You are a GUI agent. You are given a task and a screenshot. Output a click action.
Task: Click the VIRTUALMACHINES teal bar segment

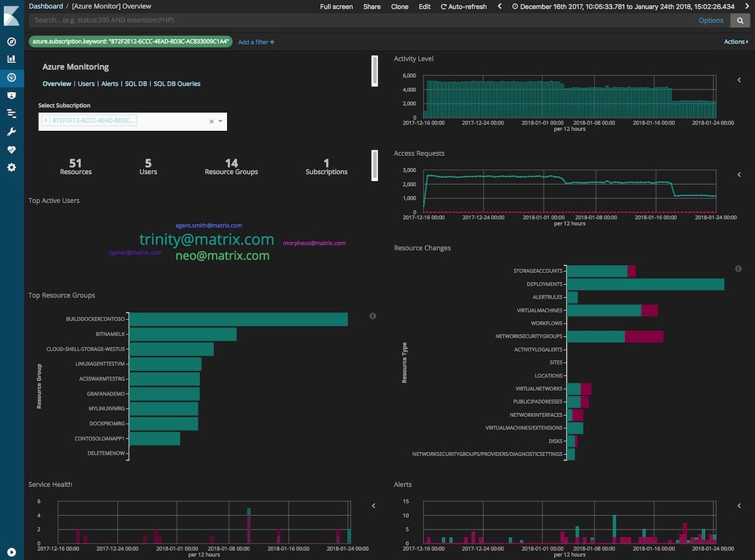coord(604,310)
